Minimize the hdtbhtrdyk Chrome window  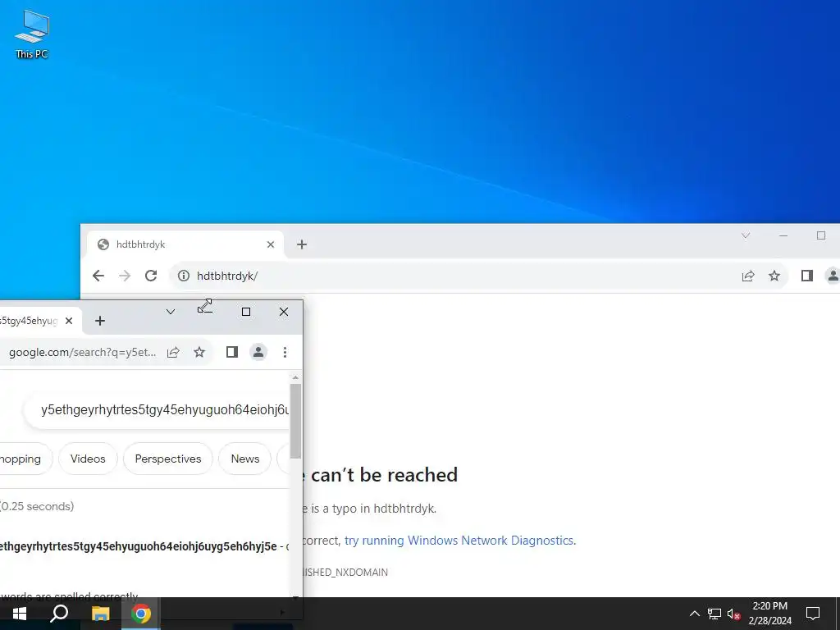pos(783,235)
